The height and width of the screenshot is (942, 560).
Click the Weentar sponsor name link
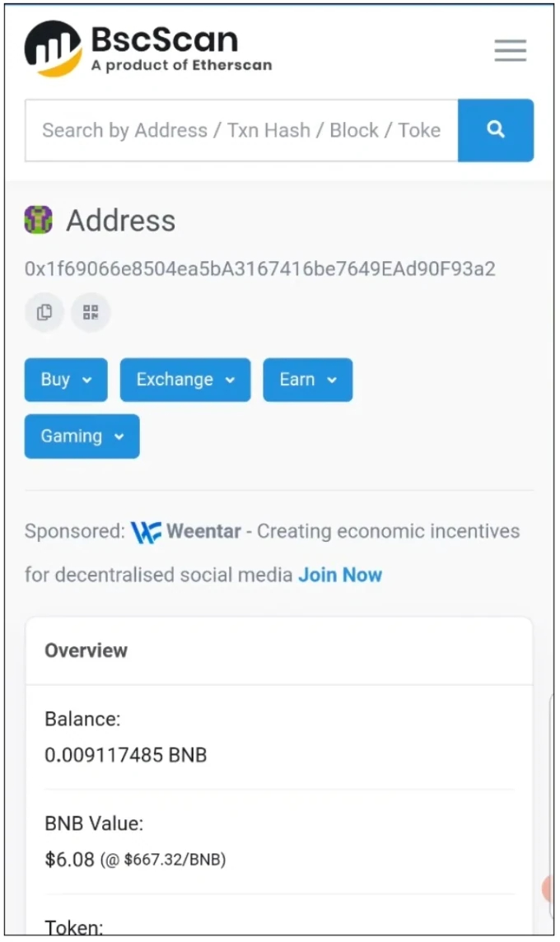pos(203,532)
